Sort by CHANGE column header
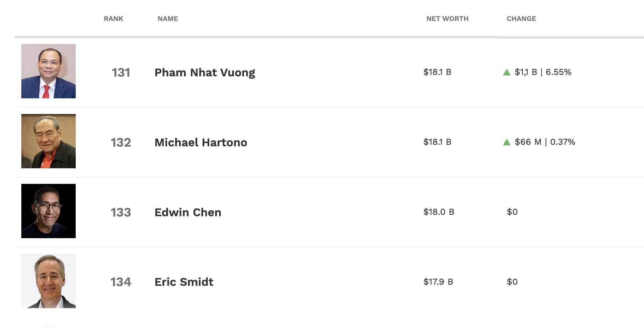Viewport: 644px width, 328px height. pos(521,19)
